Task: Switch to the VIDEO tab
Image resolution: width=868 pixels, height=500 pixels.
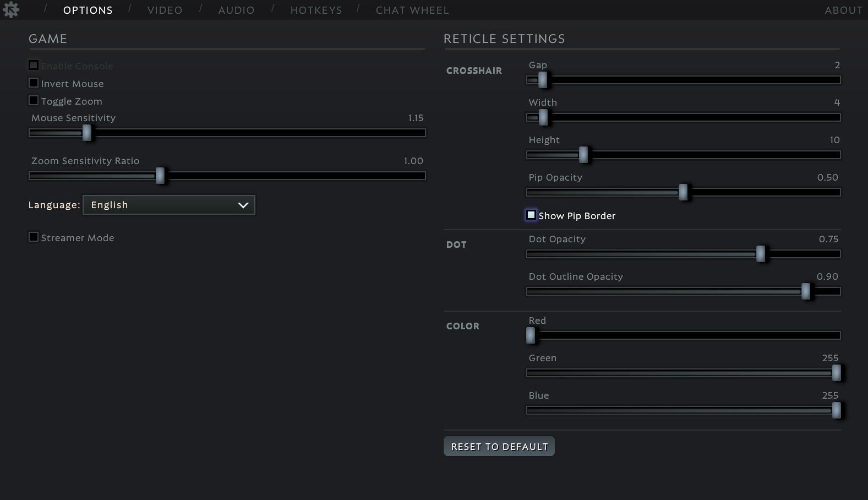Action: click(x=164, y=10)
